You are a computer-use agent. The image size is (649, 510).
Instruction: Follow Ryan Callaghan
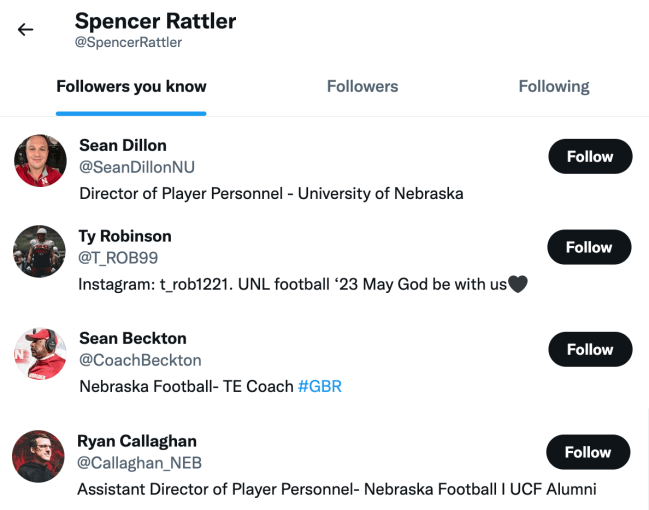pyautogui.click(x=588, y=452)
